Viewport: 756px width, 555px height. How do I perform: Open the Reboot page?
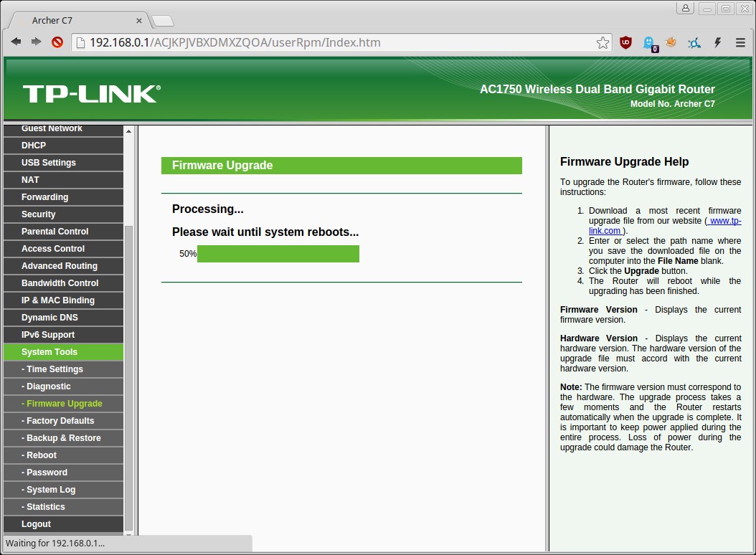[x=64, y=455]
